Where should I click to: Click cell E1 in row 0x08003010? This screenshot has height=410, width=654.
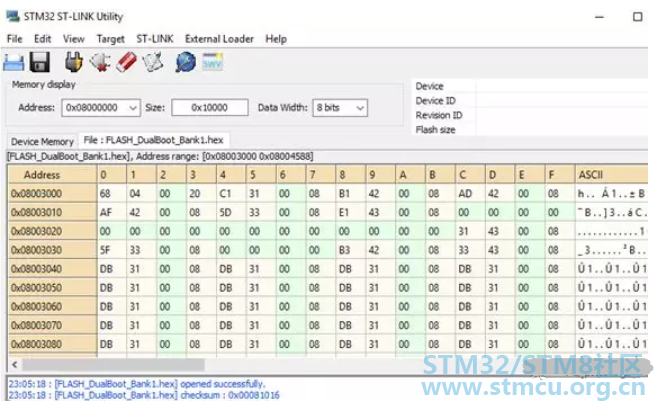tap(350, 212)
